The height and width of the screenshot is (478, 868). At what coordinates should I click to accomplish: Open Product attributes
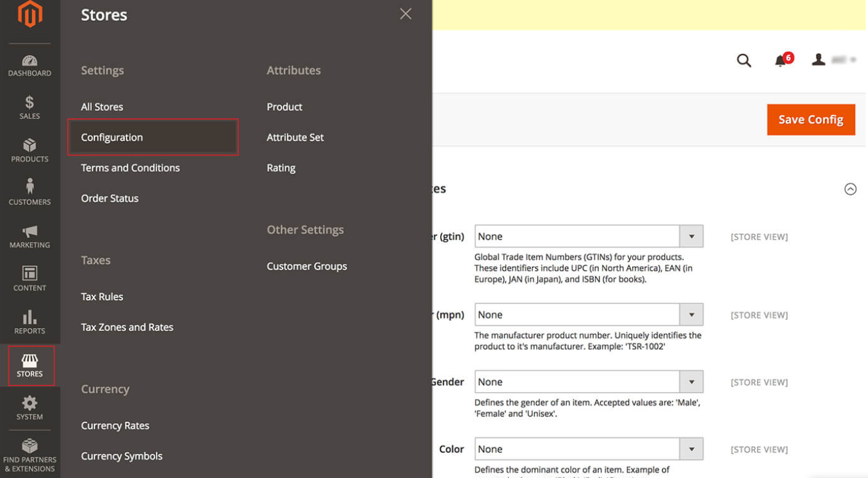click(285, 107)
